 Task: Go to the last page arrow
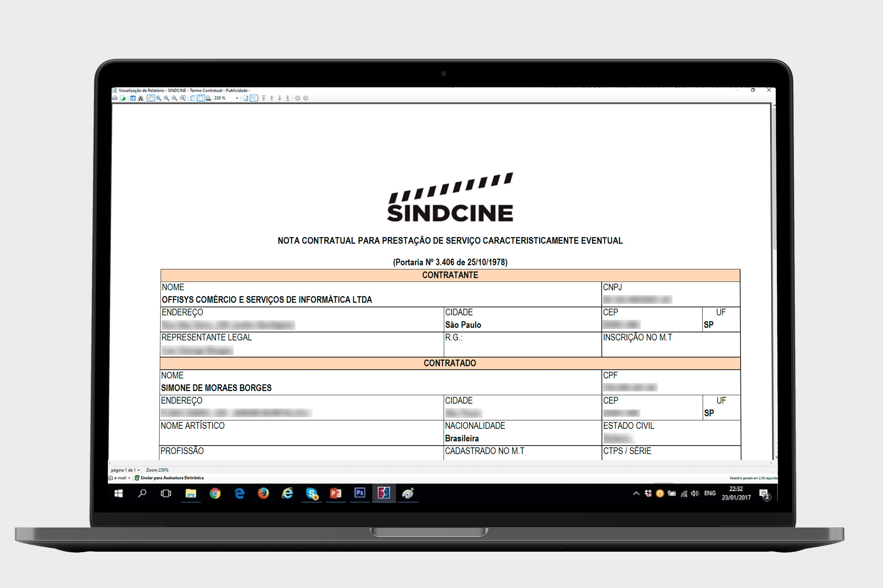click(x=288, y=98)
